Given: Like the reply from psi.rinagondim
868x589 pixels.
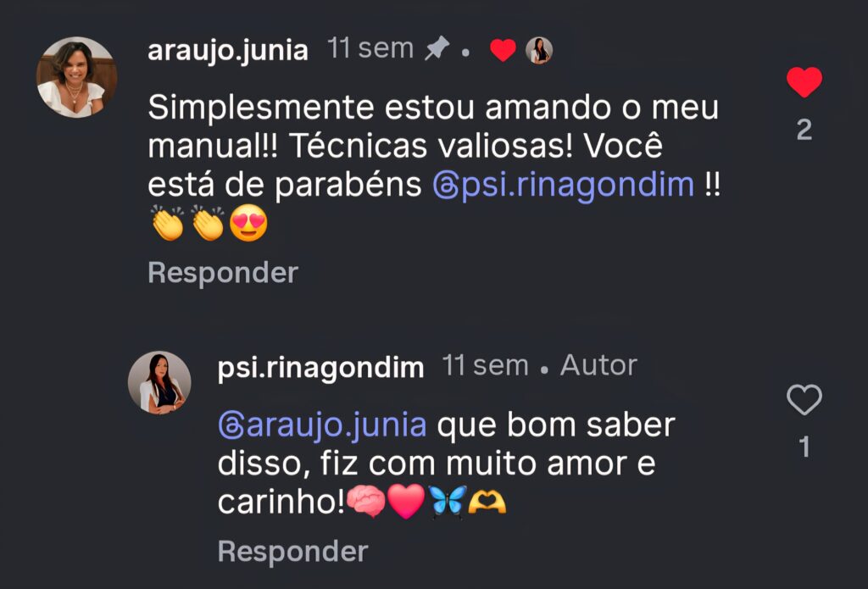Looking at the screenshot, I should point(804,400).
